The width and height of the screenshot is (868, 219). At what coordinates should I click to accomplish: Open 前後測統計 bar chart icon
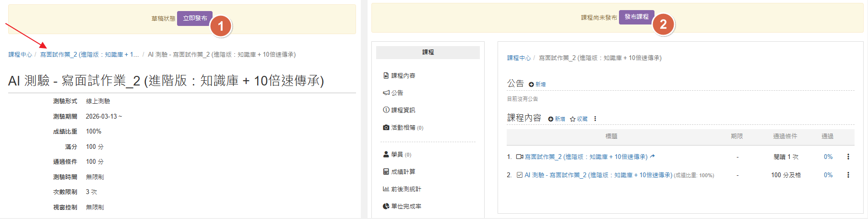[386, 189]
